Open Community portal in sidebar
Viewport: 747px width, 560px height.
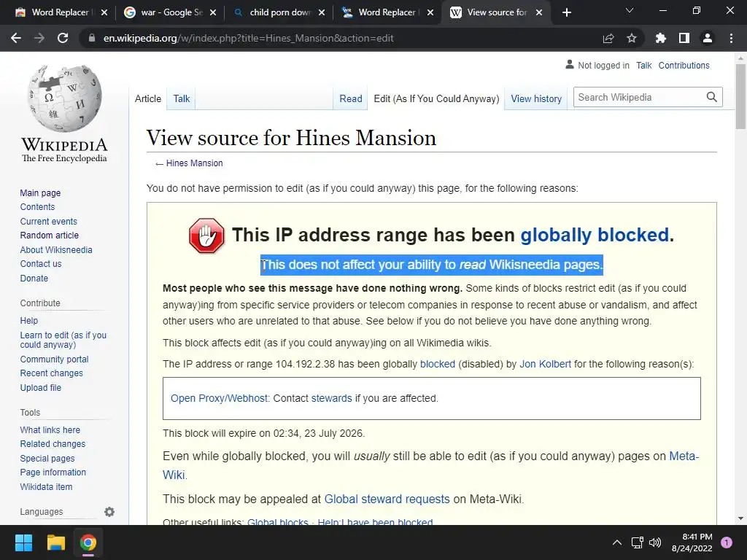[x=54, y=359]
